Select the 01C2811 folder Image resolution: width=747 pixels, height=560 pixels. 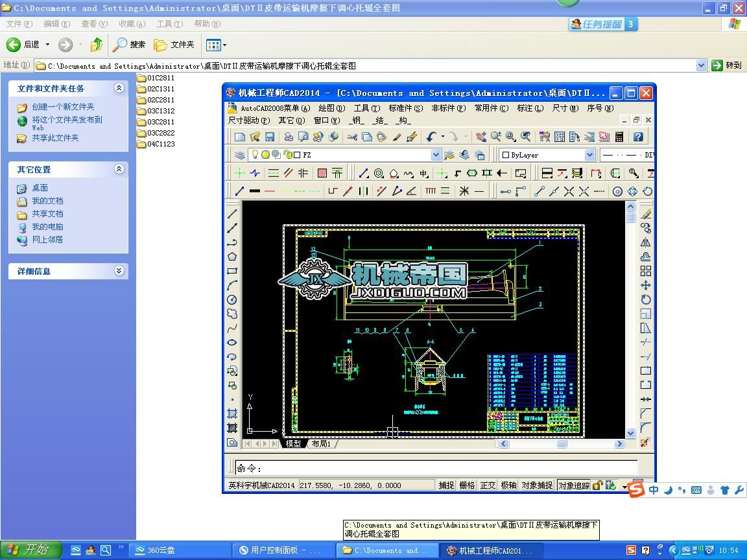156,78
